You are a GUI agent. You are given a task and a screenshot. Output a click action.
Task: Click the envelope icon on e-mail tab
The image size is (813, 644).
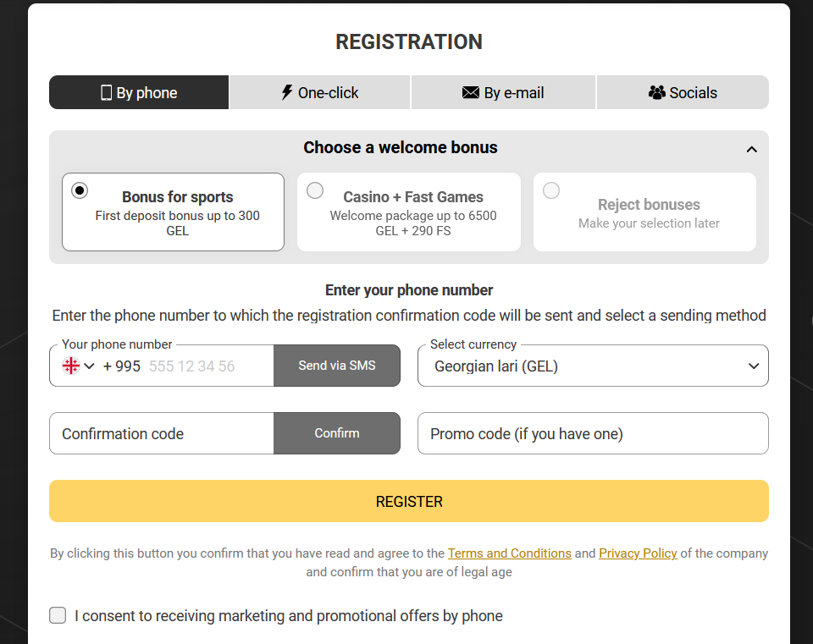click(x=471, y=91)
